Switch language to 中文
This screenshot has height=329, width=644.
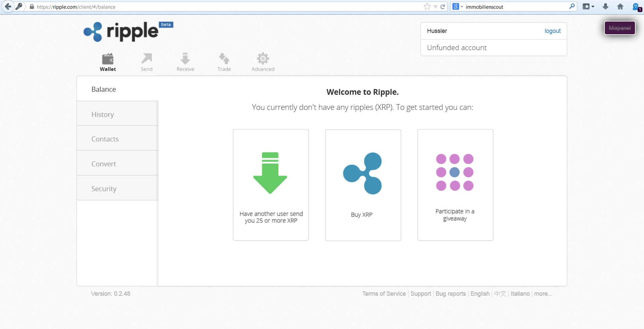click(500, 294)
